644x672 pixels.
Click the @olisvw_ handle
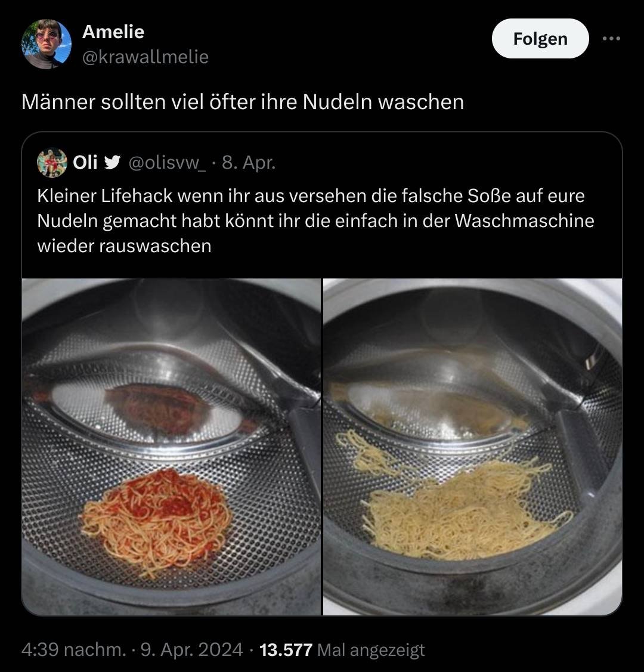[x=168, y=163]
